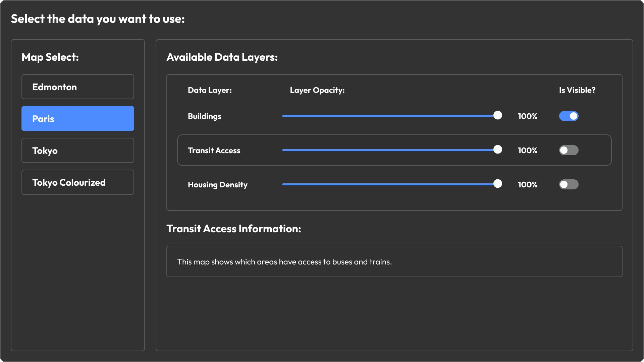Turn off Buildings layer visibility

[569, 116]
